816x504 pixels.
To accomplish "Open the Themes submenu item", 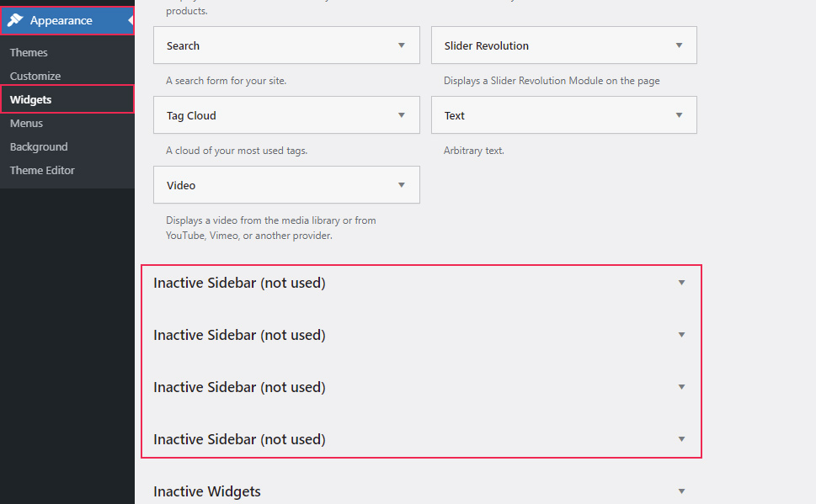I will click(29, 52).
